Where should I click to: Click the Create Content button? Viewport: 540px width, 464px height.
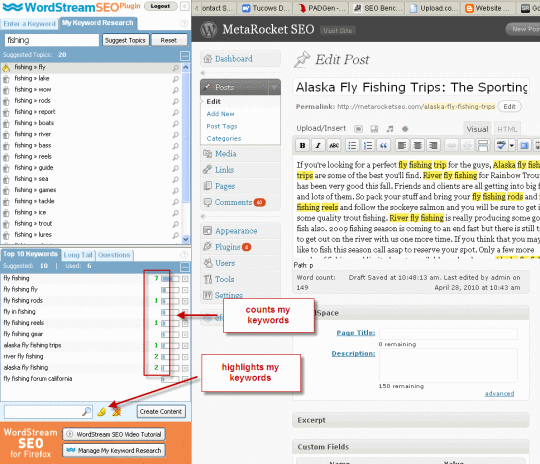coord(161,412)
